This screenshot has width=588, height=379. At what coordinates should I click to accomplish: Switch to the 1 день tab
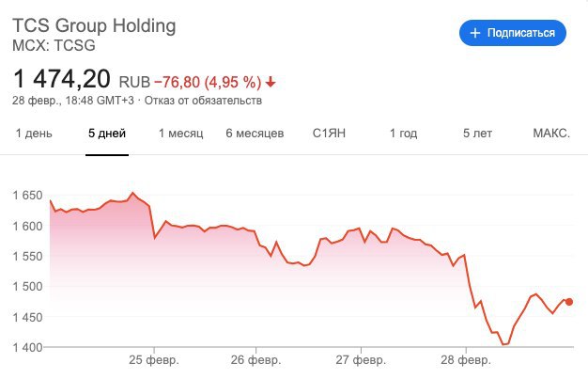(34, 134)
